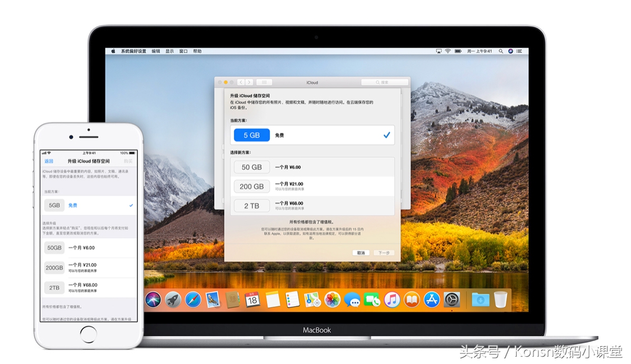Open Notes app in the Dock
The height and width of the screenshot is (364, 631).
(273, 300)
